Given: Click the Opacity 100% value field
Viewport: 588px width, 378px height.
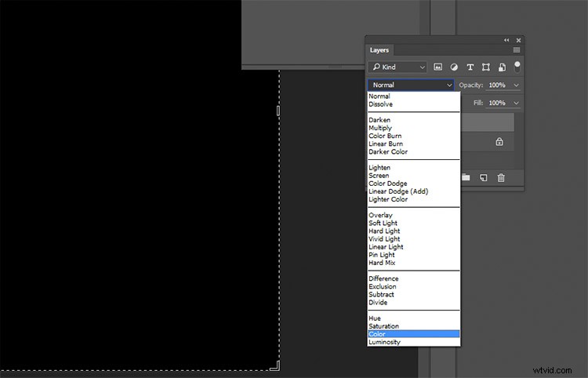Looking at the screenshot, I should tap(497, 85).
